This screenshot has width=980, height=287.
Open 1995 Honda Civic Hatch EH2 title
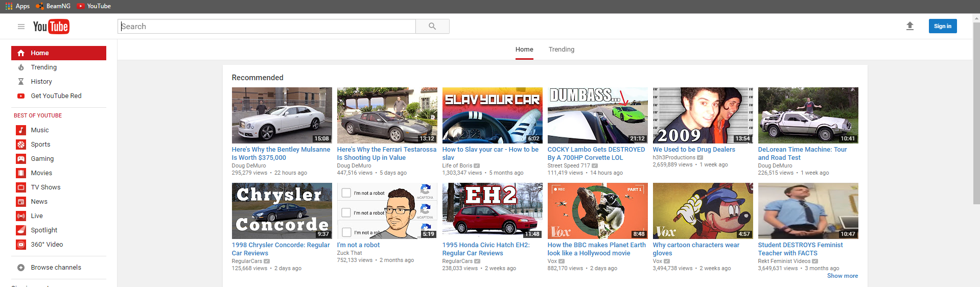(x=486, y=249)
